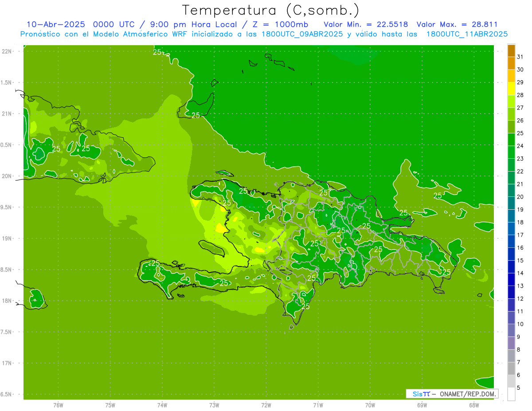Click the "20N" latitude label
The width and height of the screenshot is (532, 411).
click(x=7, y=176)
